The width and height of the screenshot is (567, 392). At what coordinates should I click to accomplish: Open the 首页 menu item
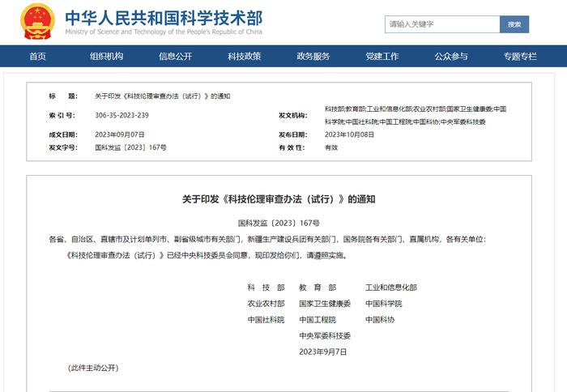click(37, 57)
